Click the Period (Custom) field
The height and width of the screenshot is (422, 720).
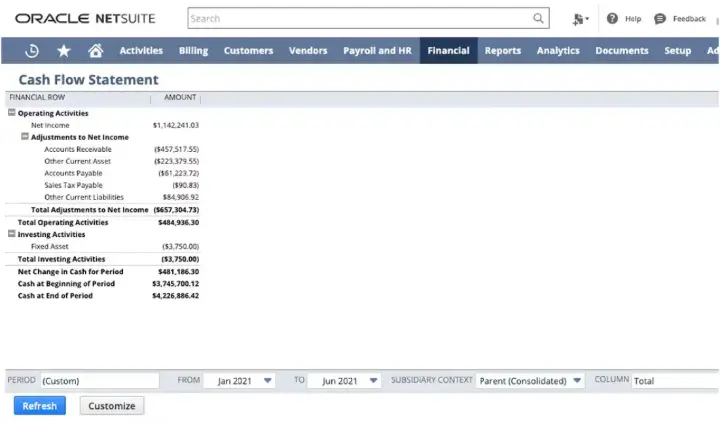coord(98,381)
